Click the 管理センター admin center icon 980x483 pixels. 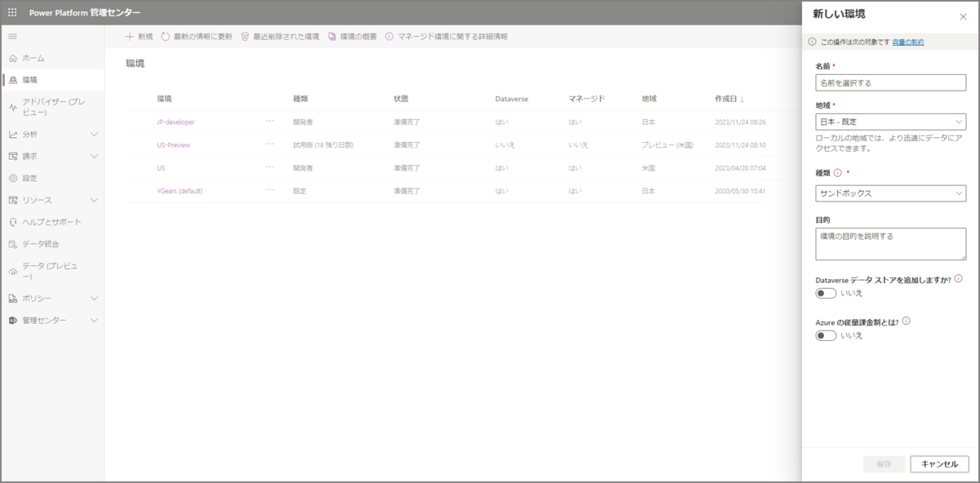(x=13, y=321)
